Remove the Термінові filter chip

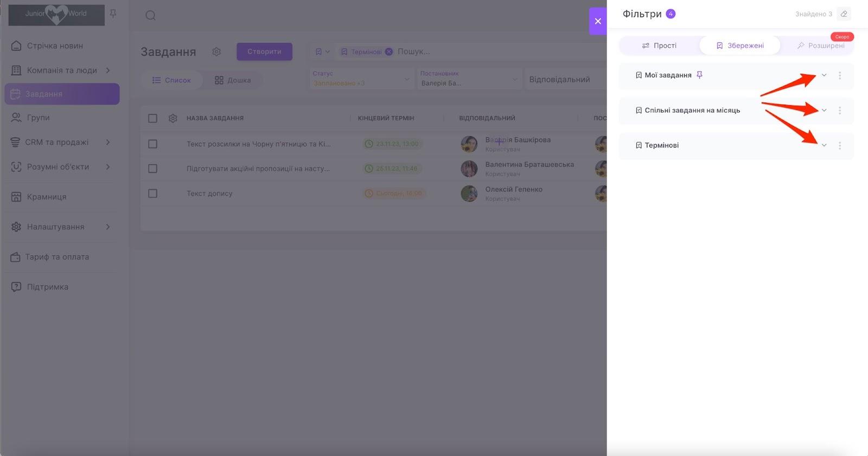389,52
